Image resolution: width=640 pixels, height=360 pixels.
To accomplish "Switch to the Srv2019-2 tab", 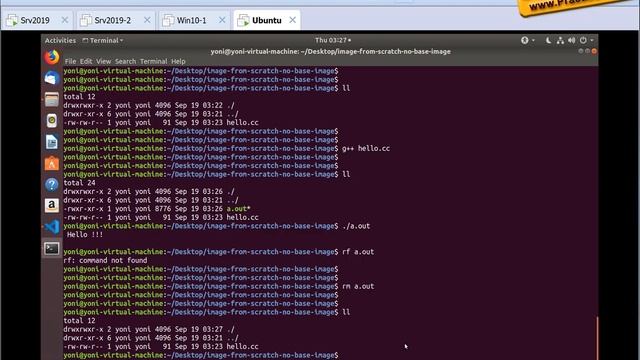I will coord(116,20).
